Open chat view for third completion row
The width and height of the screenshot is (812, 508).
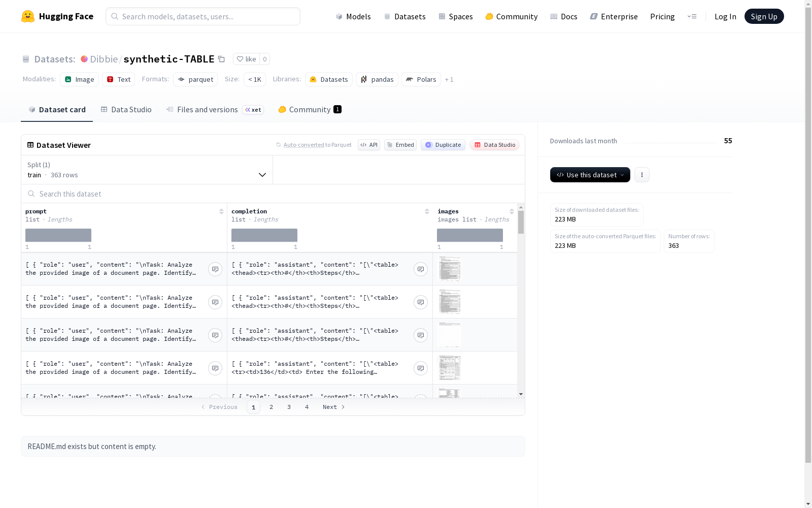[421, 335]
